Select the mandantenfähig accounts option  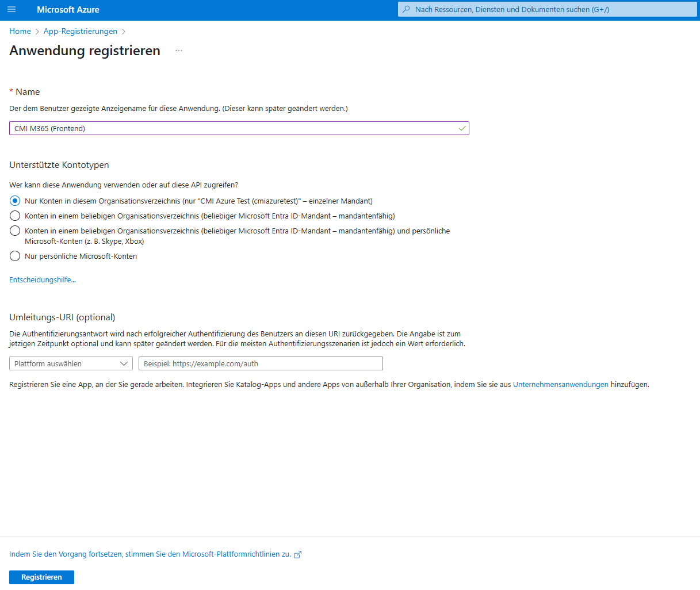click(x=13, y=216)
